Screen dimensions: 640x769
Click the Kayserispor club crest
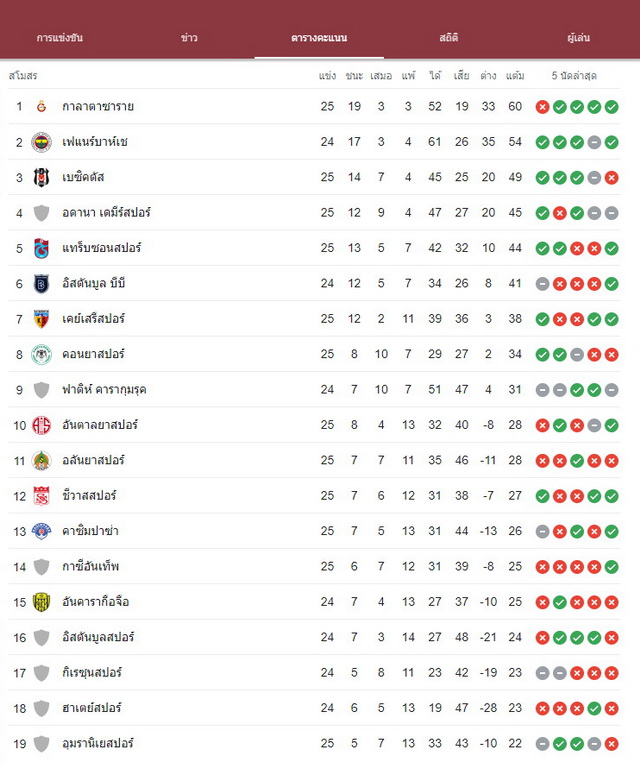(42, 319)
